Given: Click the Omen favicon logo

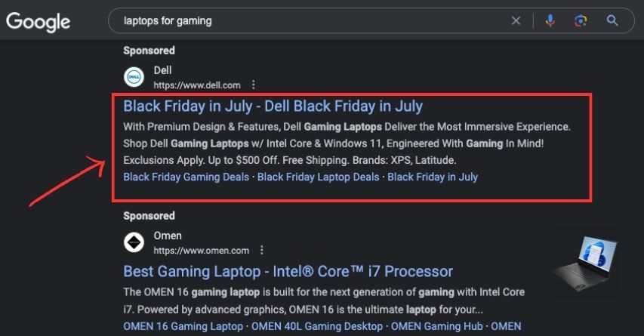Looking at the screenshot, I should pos(134,242).
